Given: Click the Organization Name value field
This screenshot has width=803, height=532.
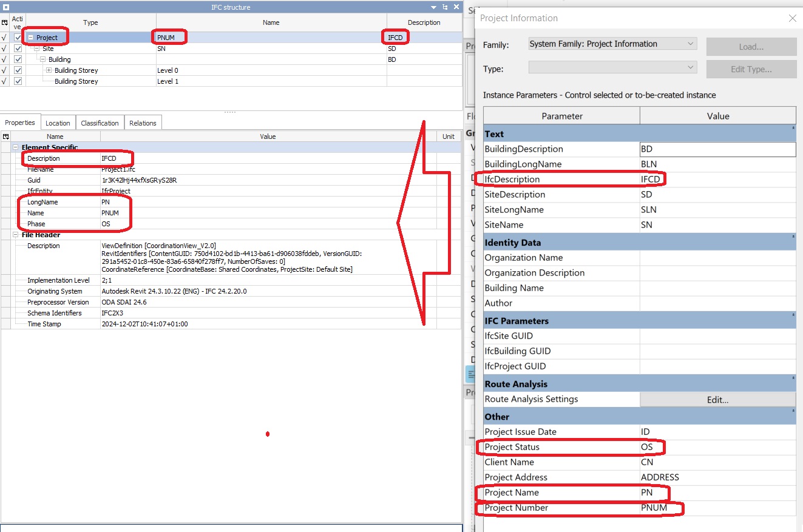Looking at the screenshot, I should (x=718, y=257).
